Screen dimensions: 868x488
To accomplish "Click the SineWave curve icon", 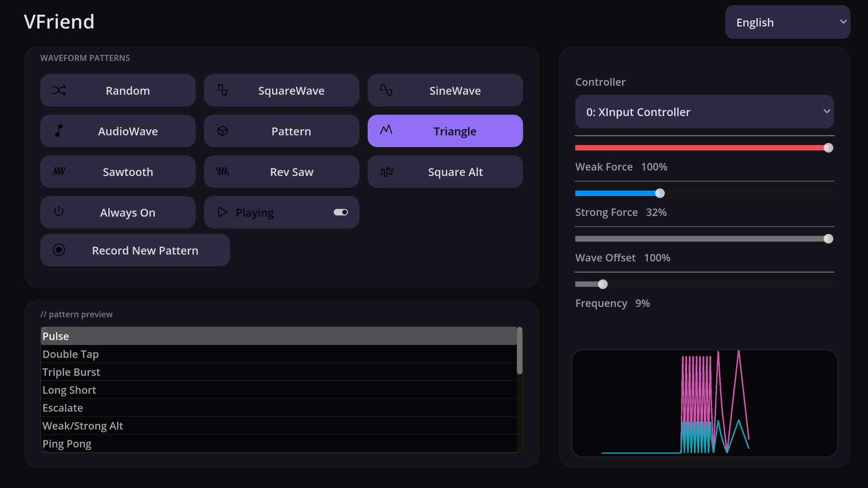I will [x=386, y=90].
